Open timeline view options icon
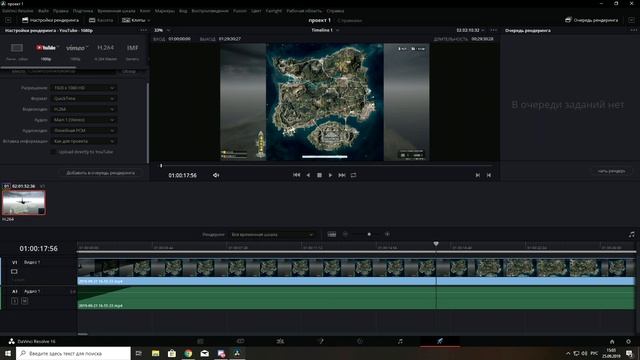Image resolution: width=640 pixels, height=360 pixels. pyautogui.click(x=332, y=234)
